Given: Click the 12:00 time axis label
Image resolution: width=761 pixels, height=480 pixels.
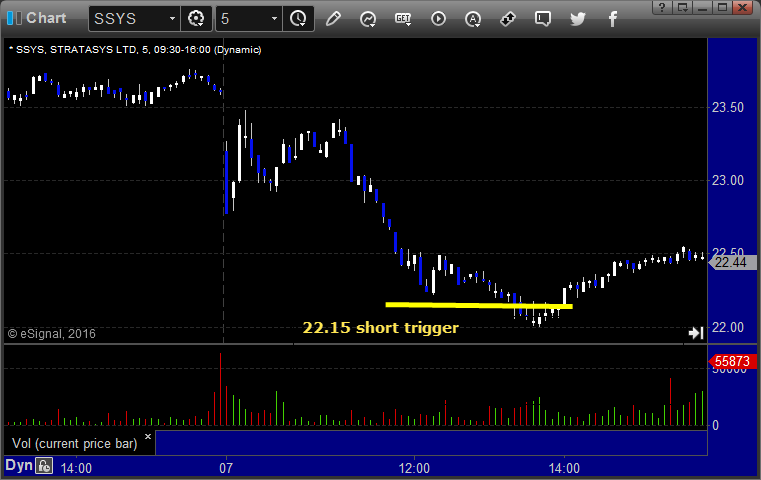Looking at the screenshot, I should pos(414,468).
